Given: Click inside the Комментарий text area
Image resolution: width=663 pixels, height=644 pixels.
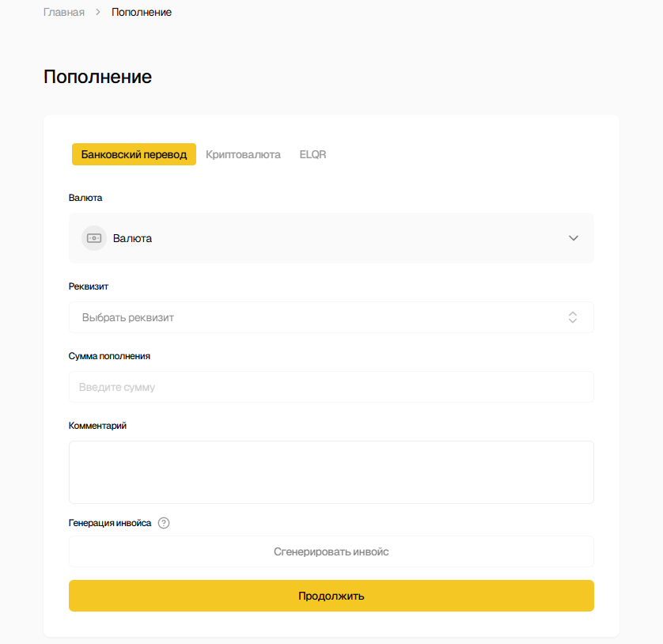Looking at the screenshot, I should click(331, 472).
